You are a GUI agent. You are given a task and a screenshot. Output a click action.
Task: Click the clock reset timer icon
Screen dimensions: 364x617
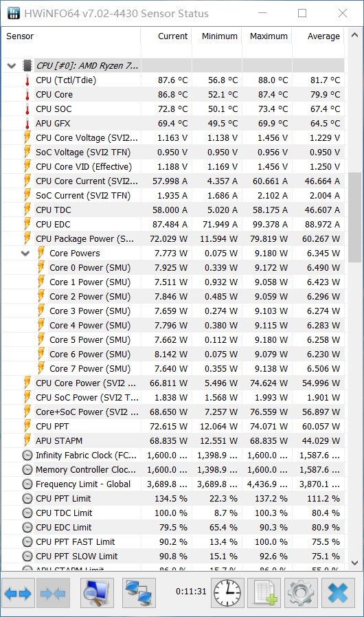pyautogui.click(x=227, y=592)
